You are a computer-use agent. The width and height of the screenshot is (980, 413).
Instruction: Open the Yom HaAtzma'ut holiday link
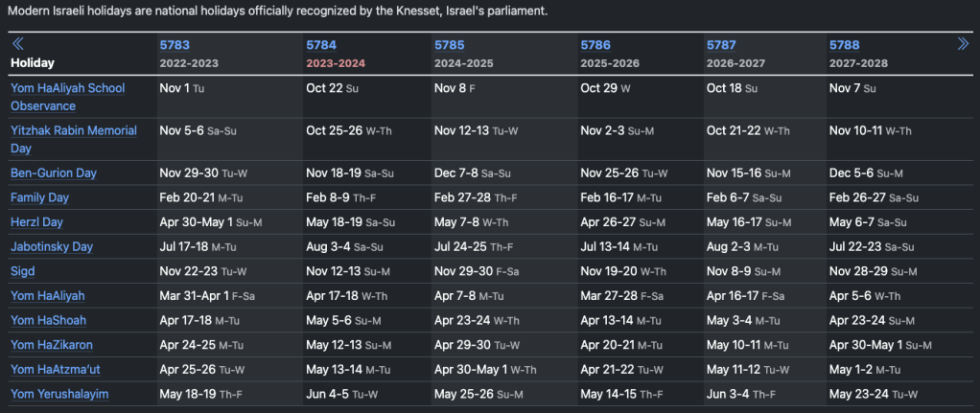click(53, 370)
